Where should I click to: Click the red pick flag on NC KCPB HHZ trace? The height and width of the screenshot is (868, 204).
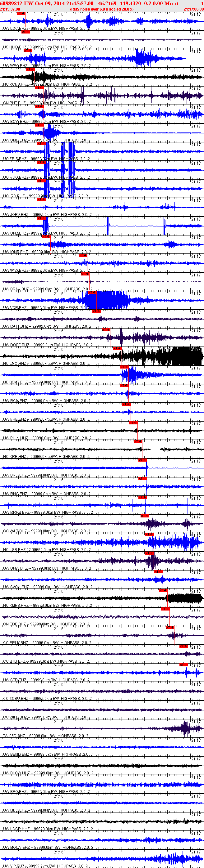(30, 69)
